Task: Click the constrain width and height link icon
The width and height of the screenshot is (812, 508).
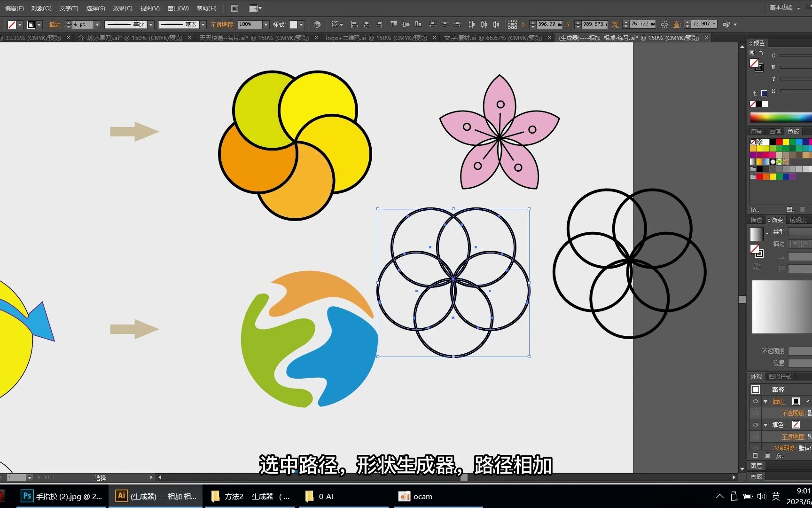Action: [664, 24]
